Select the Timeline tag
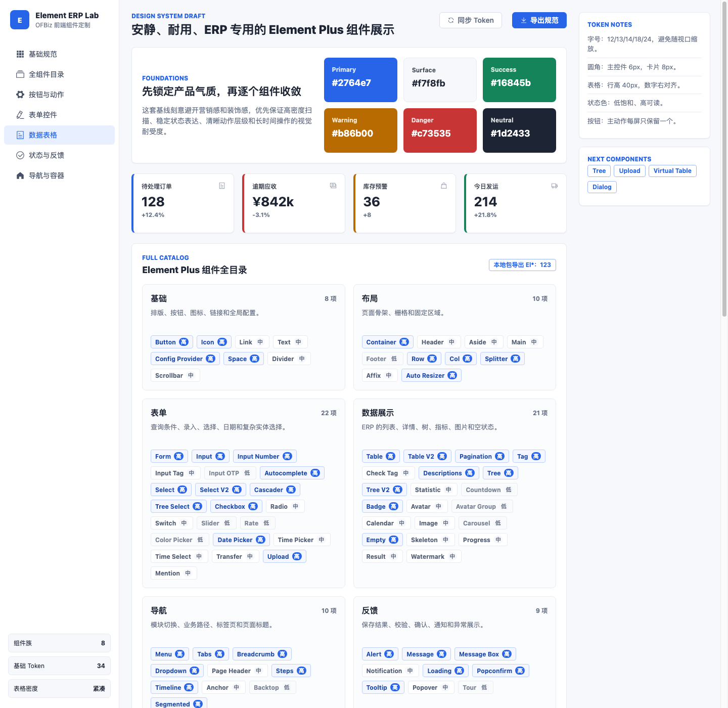Screen dimensions: 728x708 [x=174, y=688]
